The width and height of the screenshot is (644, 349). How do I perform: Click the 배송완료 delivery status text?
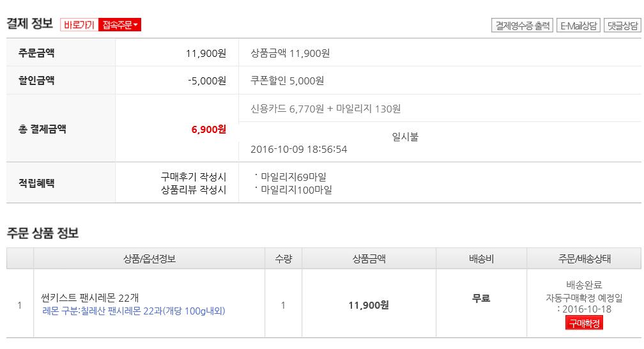584,285
